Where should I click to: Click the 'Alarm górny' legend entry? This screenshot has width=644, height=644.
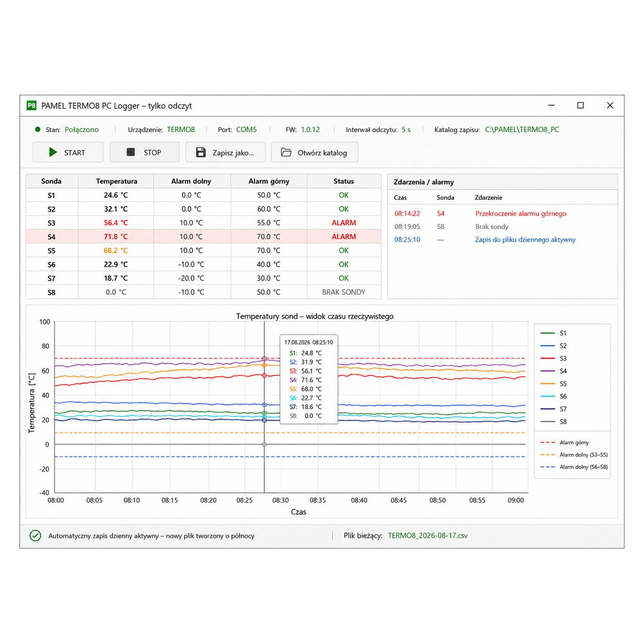565,442
